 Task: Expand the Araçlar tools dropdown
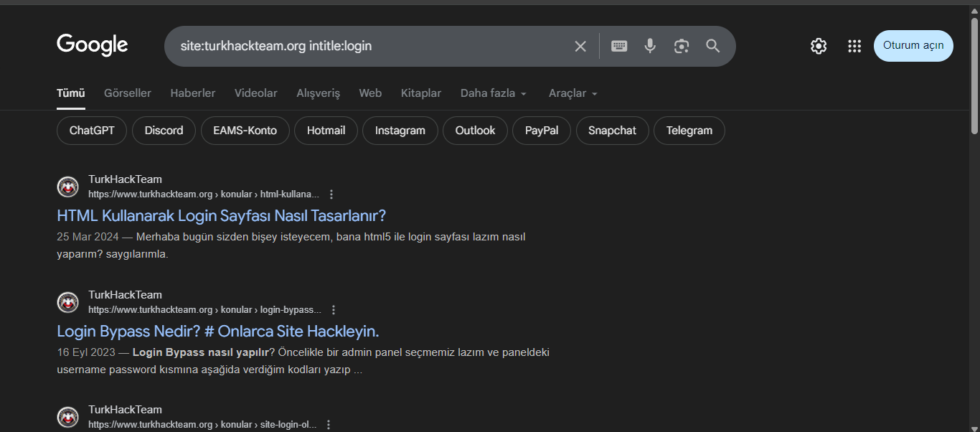tap(573, 93)
